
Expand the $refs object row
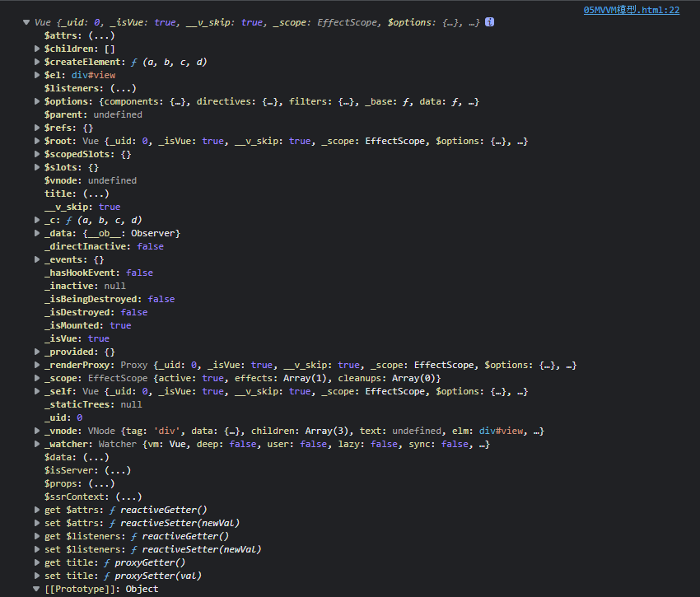click(37, 128)
